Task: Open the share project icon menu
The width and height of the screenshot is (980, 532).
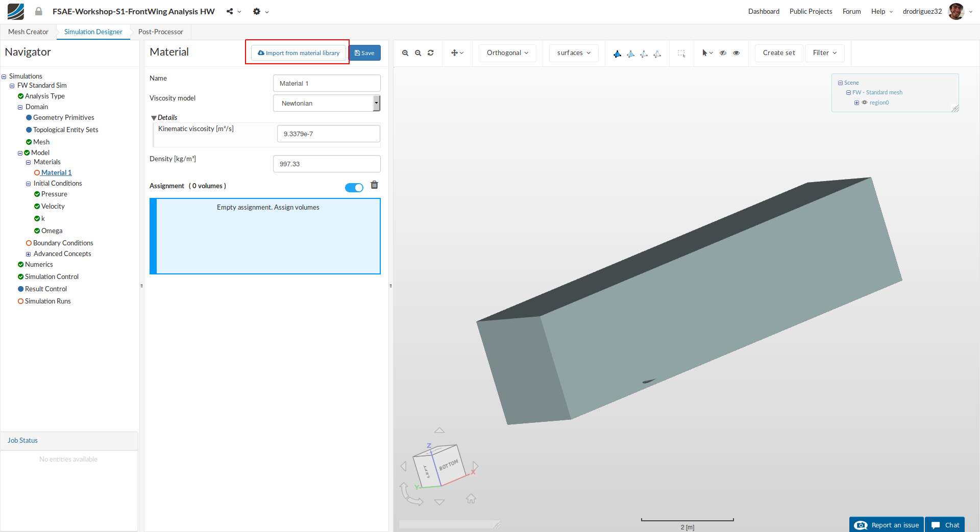Action: [x=230, y=11]
